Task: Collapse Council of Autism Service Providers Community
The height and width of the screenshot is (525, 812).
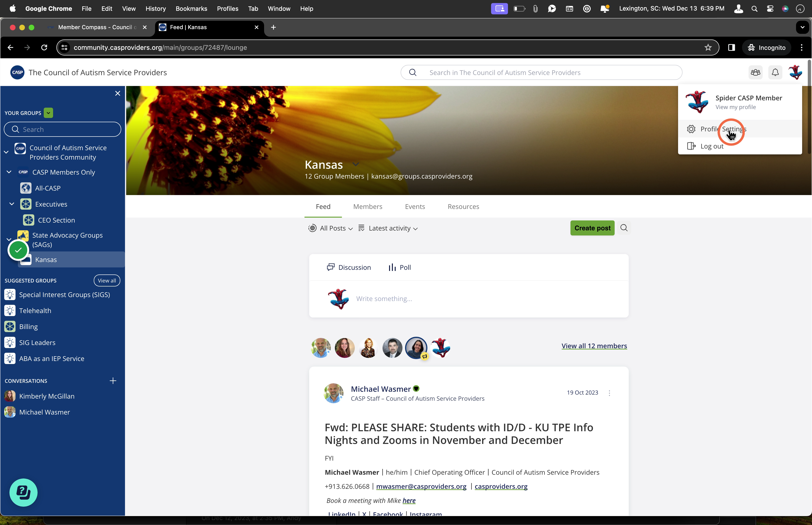Action: 6,152
